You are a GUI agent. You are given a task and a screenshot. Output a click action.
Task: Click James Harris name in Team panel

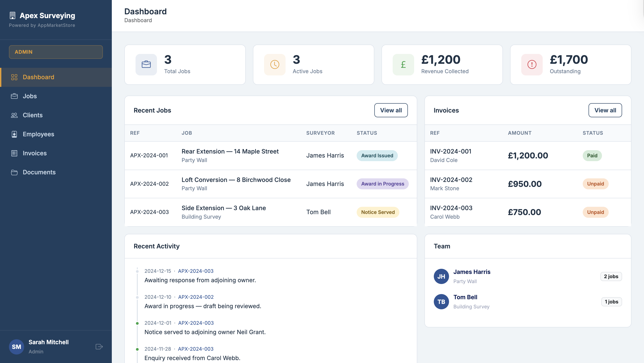(472, 272)
